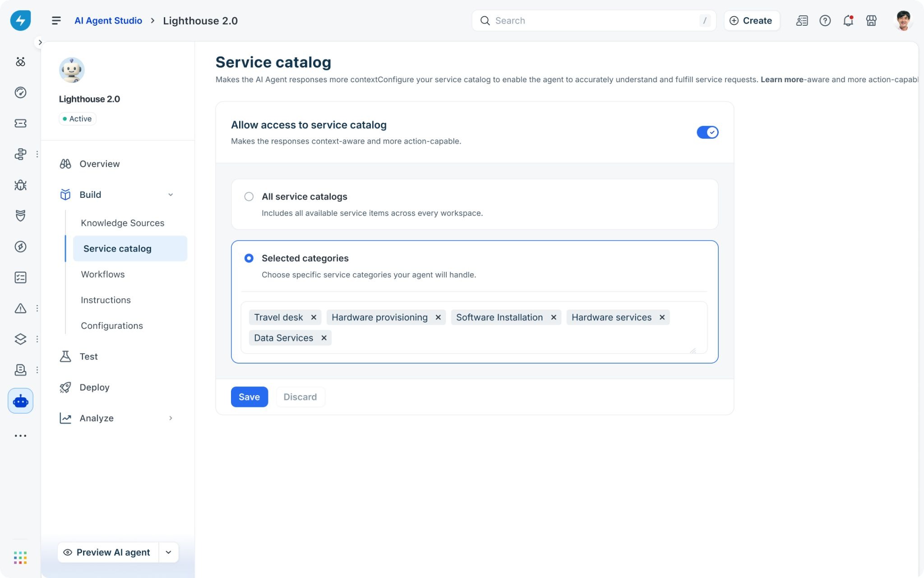The height and width of the screenshot is (578, 924).
Task: Go to Knowledge Sources in the Build menu
Action: (x=122, y=223)
